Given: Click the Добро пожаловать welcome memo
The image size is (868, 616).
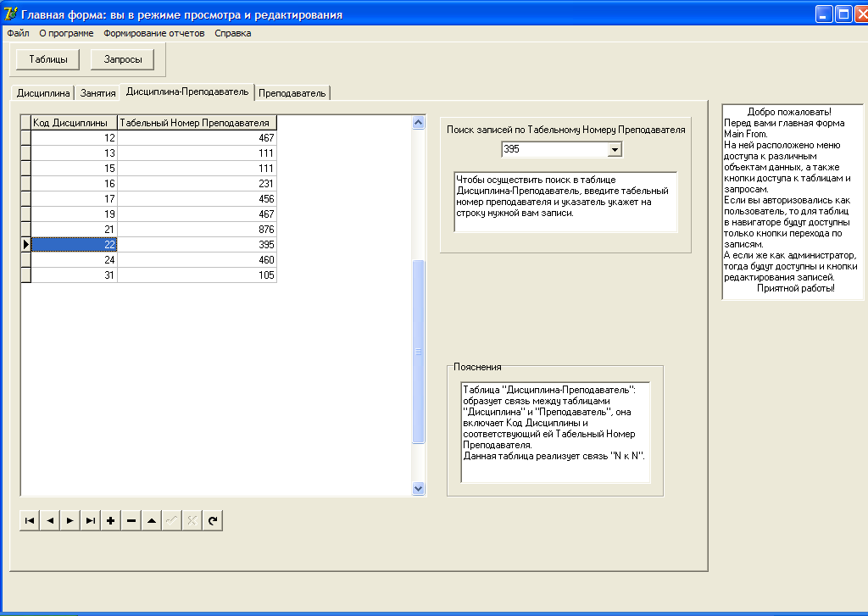Looking at the screenshot, I should [793, 202].
